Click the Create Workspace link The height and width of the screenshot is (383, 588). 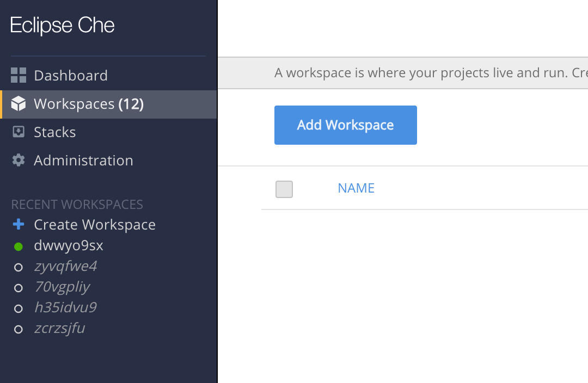[95, 225]
